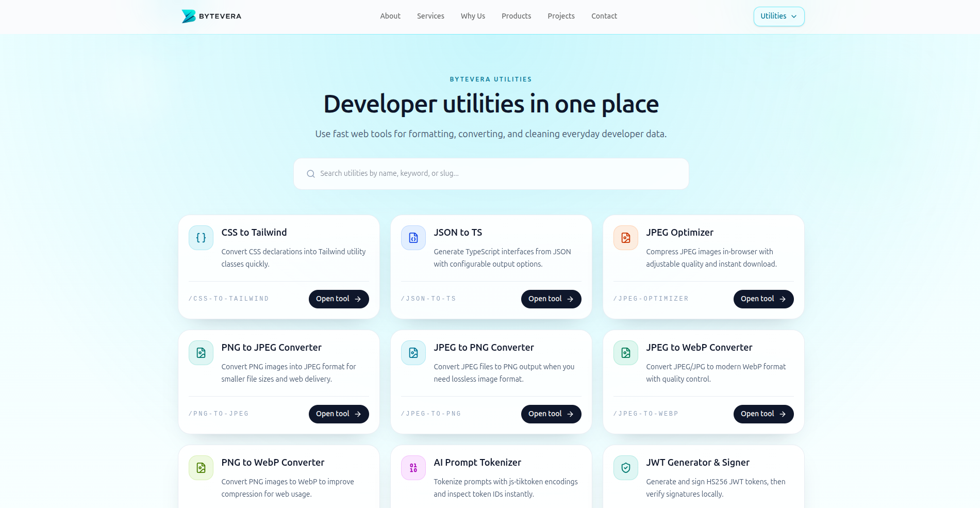Viewport: 980px width, 508px height.
Task: Click the AI Prompt Tokenizer binary icon
Action: tap(413, 468)
